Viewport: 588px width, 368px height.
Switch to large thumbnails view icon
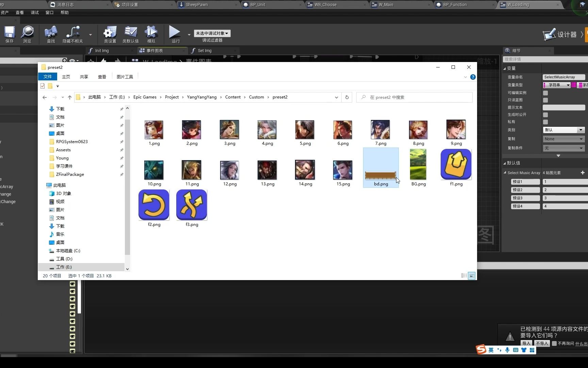pyautogui.click(x=472, y=276)
